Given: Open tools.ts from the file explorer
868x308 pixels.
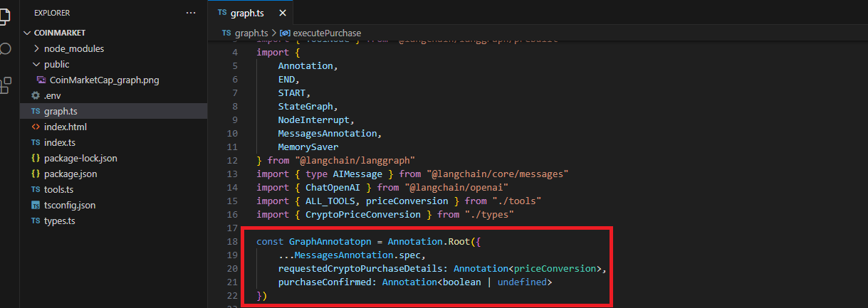Looking at the screenshot, I should pyautogui.click(x=58, y=189).
